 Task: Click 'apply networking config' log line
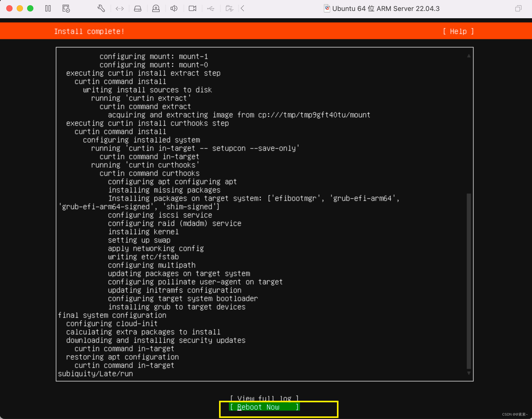coord(156,248)
